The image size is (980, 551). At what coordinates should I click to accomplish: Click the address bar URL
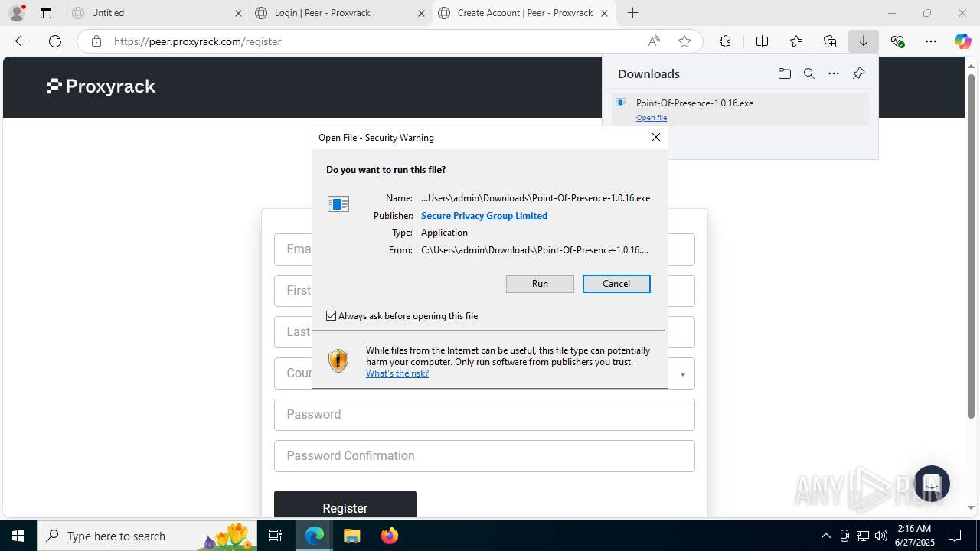[198, 41]
